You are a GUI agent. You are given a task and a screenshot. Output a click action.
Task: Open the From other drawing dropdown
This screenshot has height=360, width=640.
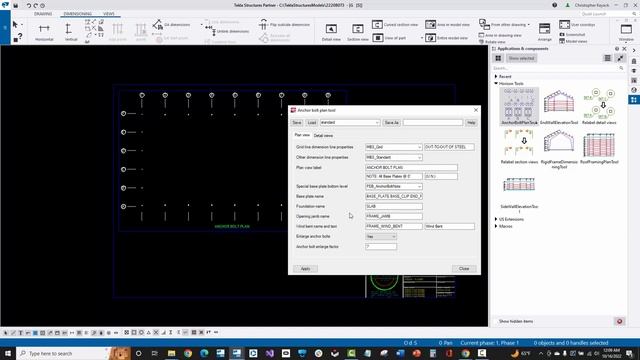click(504, 24)
